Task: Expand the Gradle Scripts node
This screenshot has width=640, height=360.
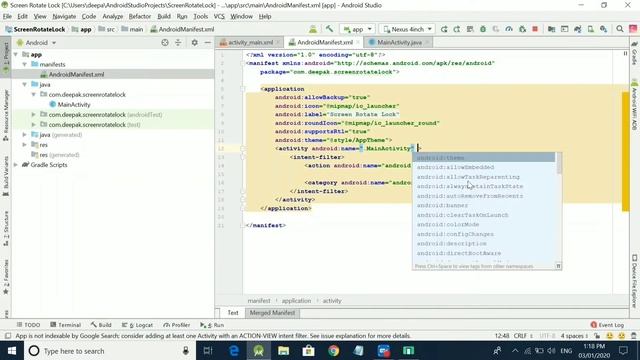Action: [16, 165]
